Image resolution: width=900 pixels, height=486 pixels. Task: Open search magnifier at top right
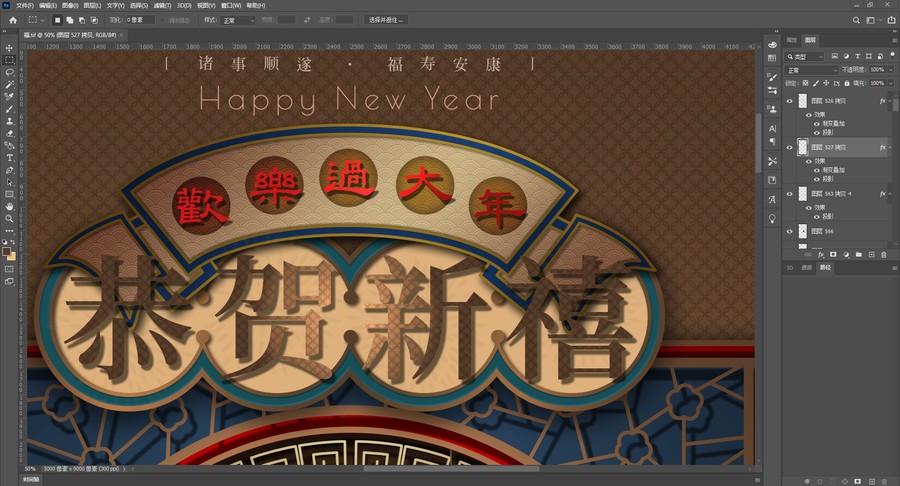click(x=856, y=20)
